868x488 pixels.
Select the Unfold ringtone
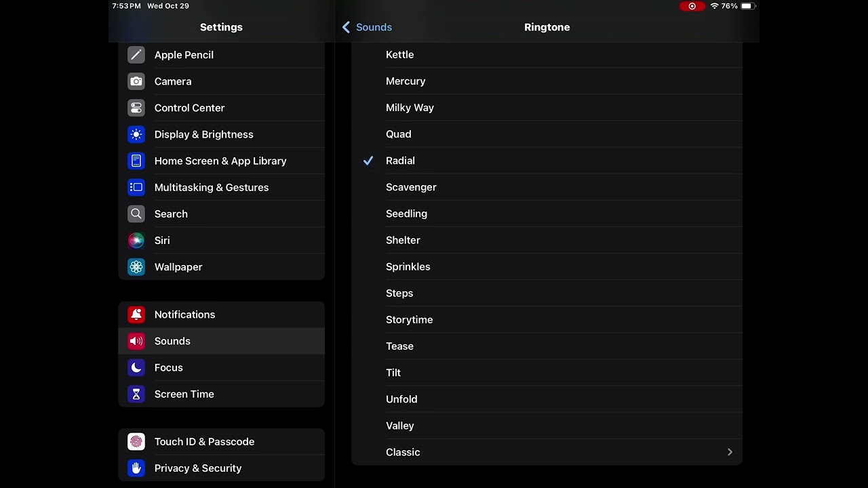[x=547, y=399]
